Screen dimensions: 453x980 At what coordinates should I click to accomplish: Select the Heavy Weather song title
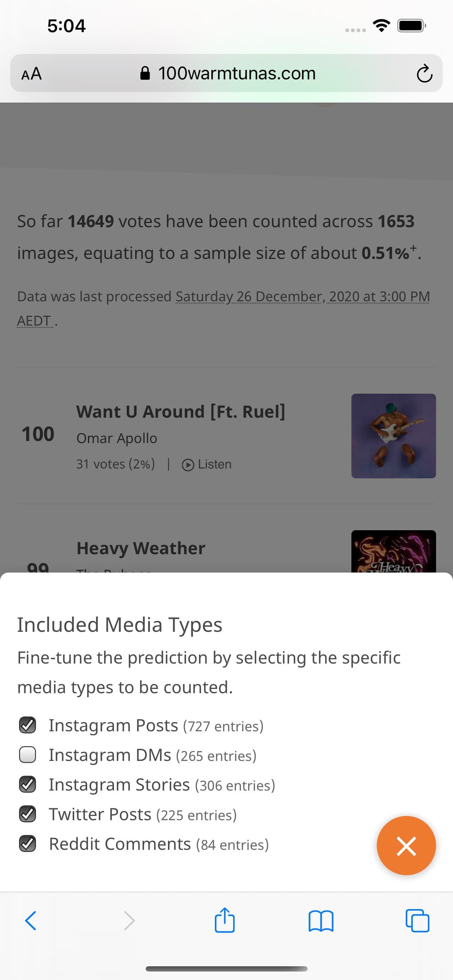(x=141, y=548)
